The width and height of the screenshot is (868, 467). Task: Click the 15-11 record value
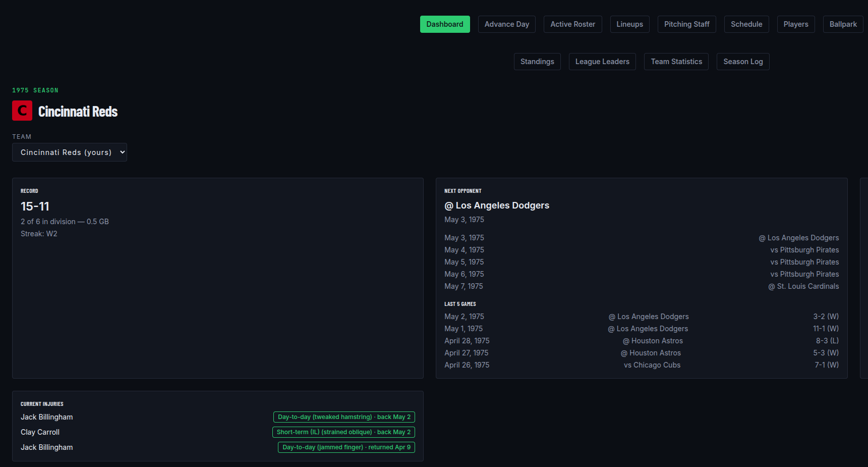pos(35,206)
